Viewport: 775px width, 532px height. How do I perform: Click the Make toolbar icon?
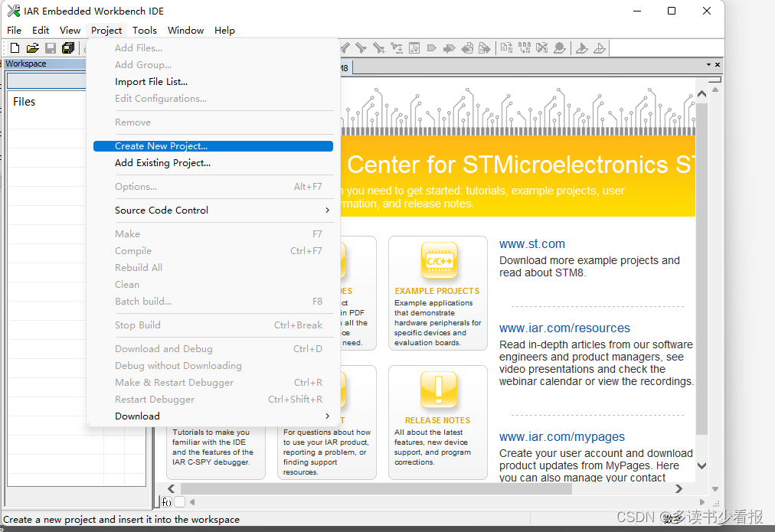[525, 48]
